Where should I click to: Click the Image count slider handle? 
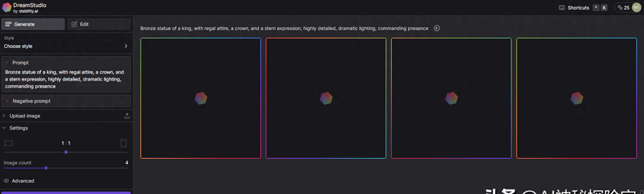click(x=46, y=168)
